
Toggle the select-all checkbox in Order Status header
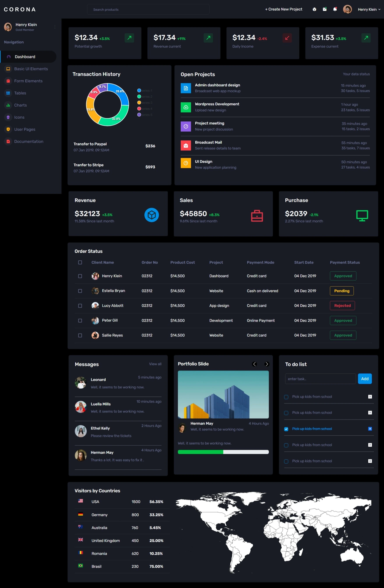click(80, 262)
